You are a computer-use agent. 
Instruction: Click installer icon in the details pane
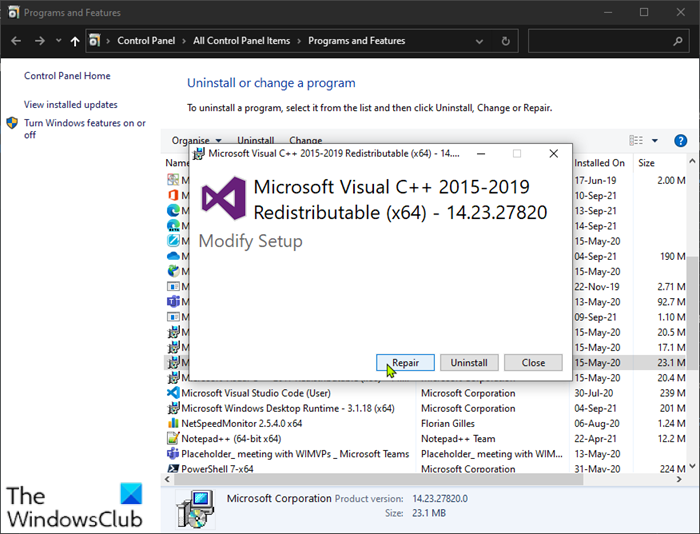pyautogui.click(x=195, y=509)
